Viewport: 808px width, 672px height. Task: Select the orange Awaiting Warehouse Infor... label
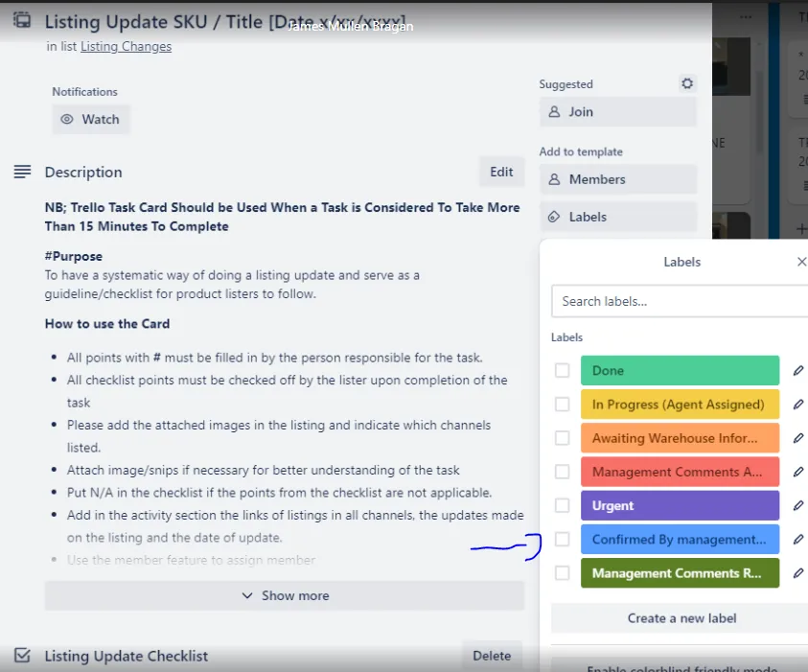[x=680, y=438]
